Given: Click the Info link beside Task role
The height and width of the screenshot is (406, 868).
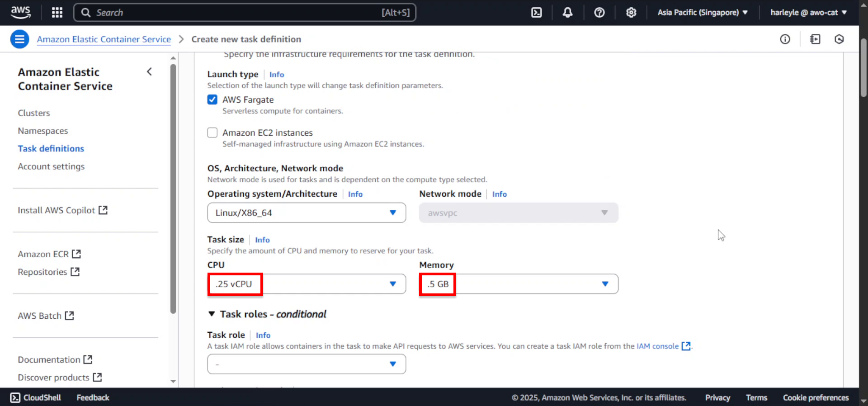Looking at the screenshot, I should point(263,335).
